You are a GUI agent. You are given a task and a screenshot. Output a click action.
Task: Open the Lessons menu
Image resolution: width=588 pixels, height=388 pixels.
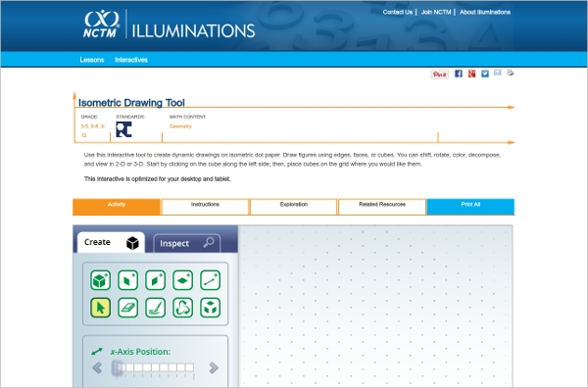point(92,60)
